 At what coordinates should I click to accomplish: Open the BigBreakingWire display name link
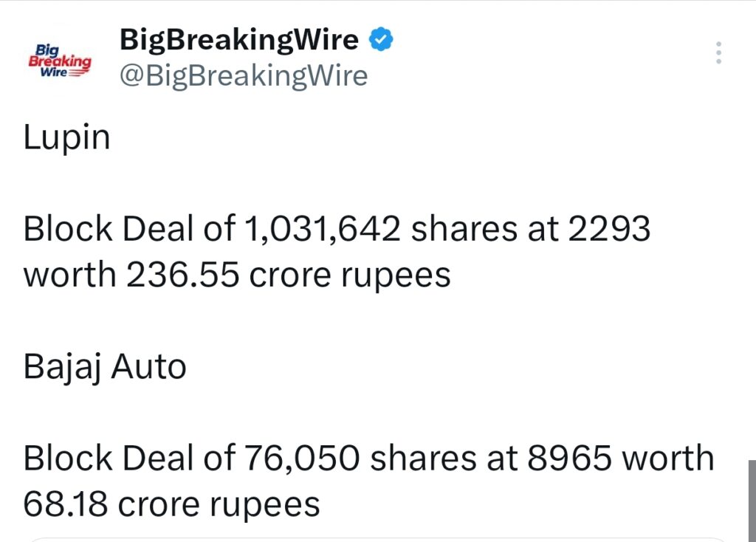click(x=238, y=39)
